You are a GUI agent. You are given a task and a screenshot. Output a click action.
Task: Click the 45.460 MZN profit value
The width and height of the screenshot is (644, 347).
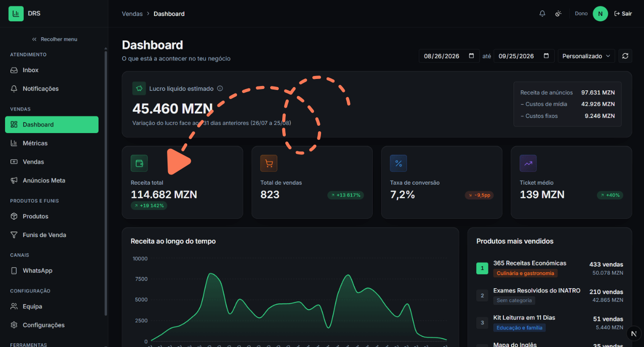(x=173, y=109)
